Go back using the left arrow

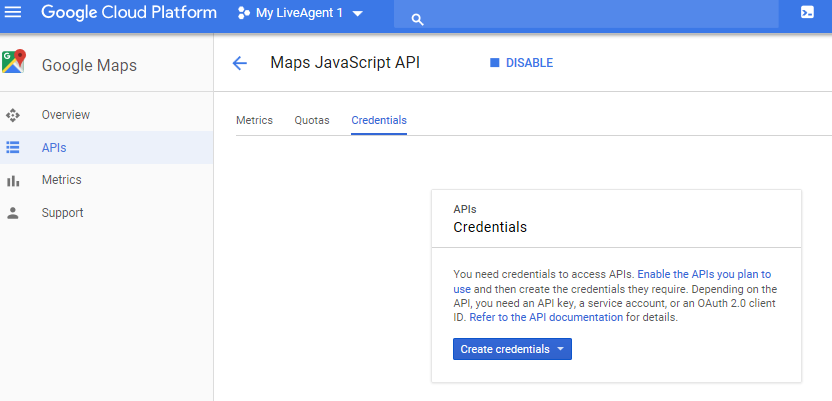[240, 64]
